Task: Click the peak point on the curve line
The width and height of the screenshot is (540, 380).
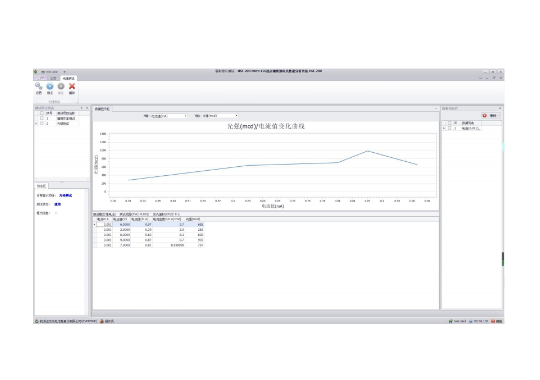Action: pyautogui.click(x=367, y=151)
